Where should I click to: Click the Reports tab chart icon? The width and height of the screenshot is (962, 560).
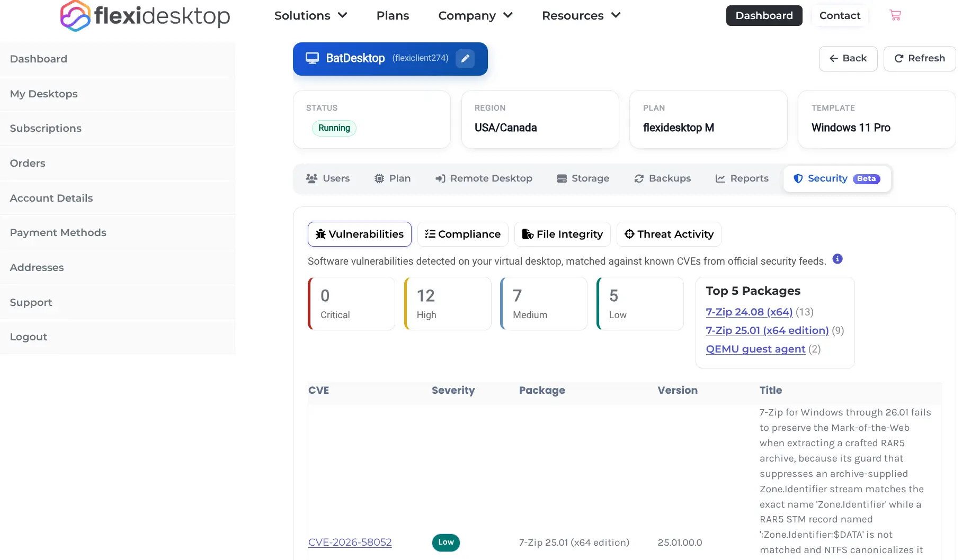click(x=720, y=179)
